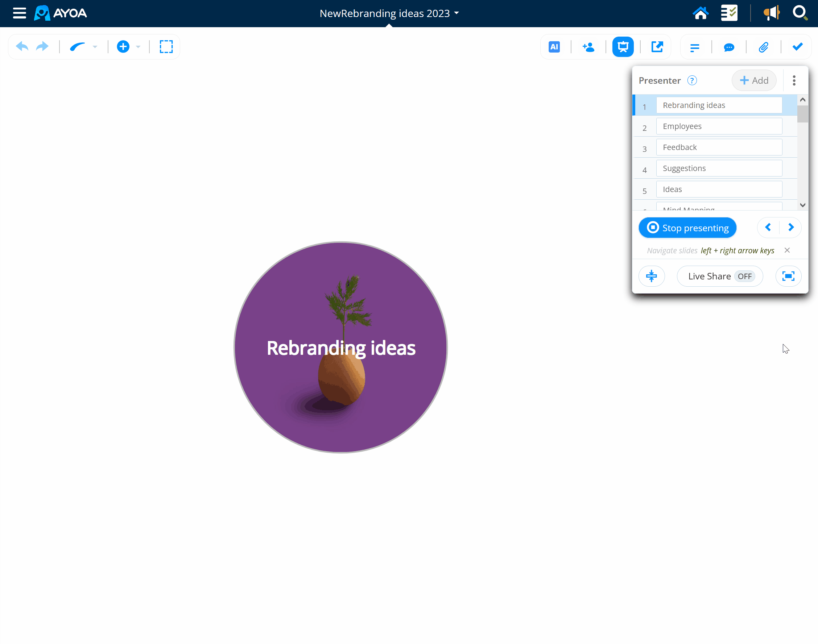This screenshot has width=818, height=644.
Task: Expand the map title dropdown
Action: coord(457,13)
